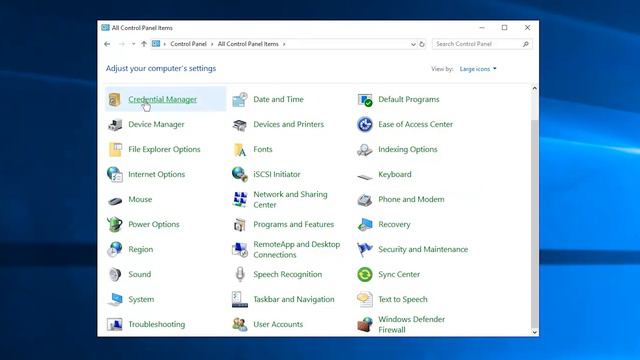Open the Region globe icon

click(115, 249)
